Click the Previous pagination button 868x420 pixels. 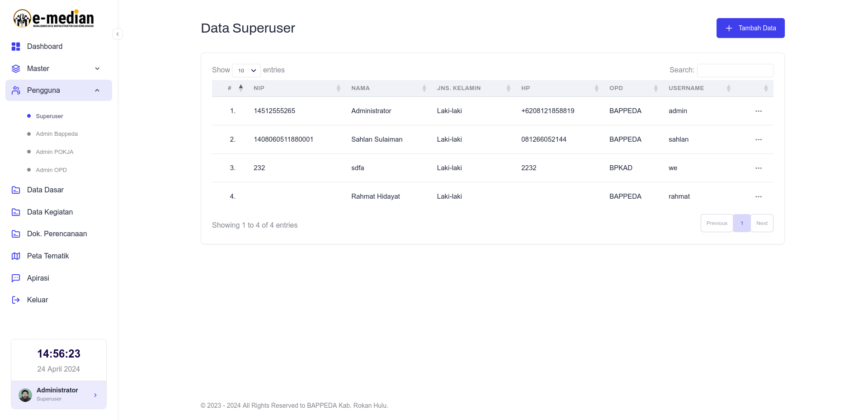pyautogui.click(x=717, y=223)
